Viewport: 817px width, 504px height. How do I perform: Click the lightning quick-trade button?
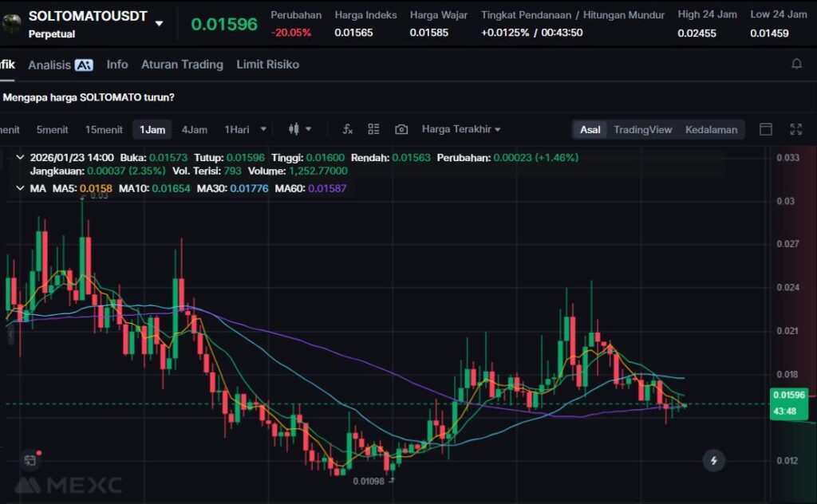[x=713, y=460]
